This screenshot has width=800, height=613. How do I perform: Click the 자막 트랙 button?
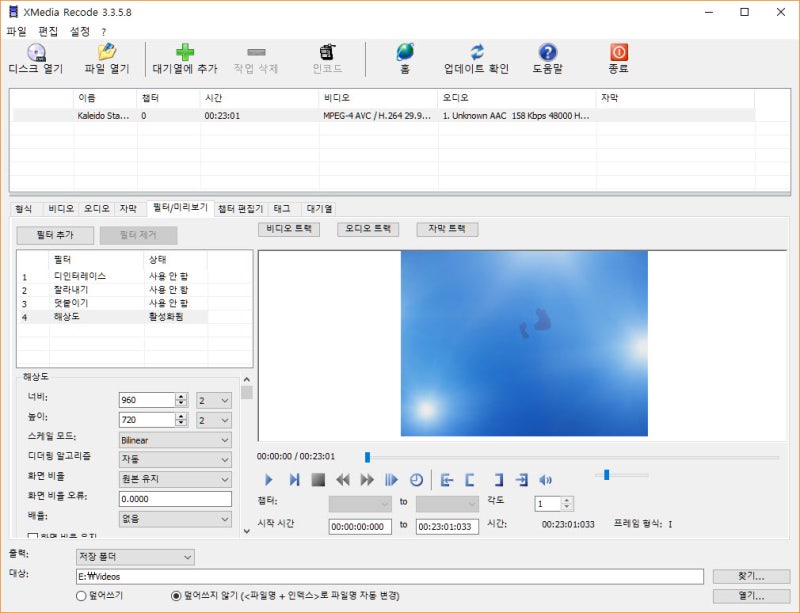[447, 229]
